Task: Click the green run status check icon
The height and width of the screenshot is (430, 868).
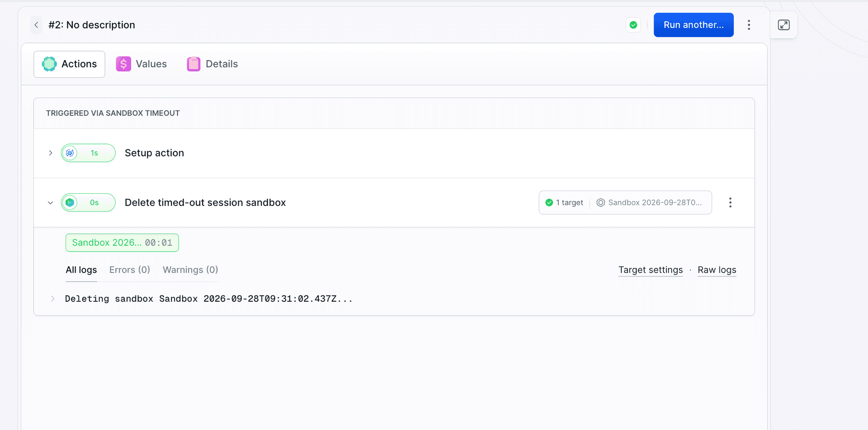Action: click(633, 25)
